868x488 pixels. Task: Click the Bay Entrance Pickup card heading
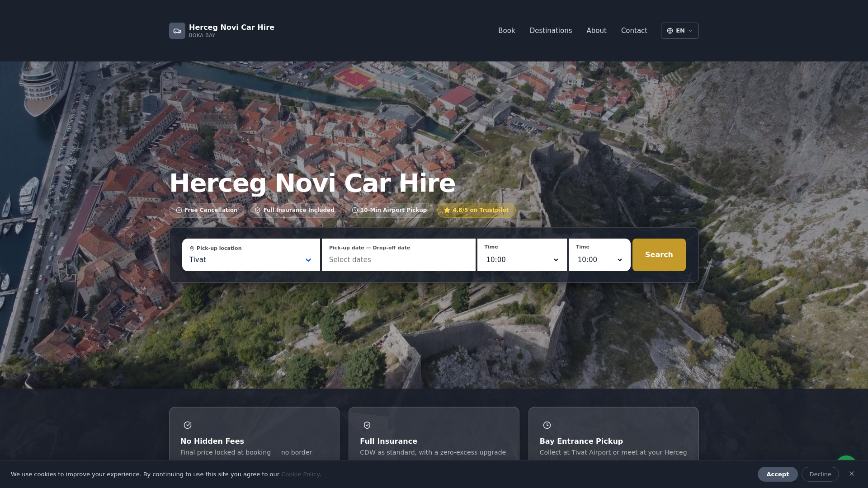[x=581, y=441]
